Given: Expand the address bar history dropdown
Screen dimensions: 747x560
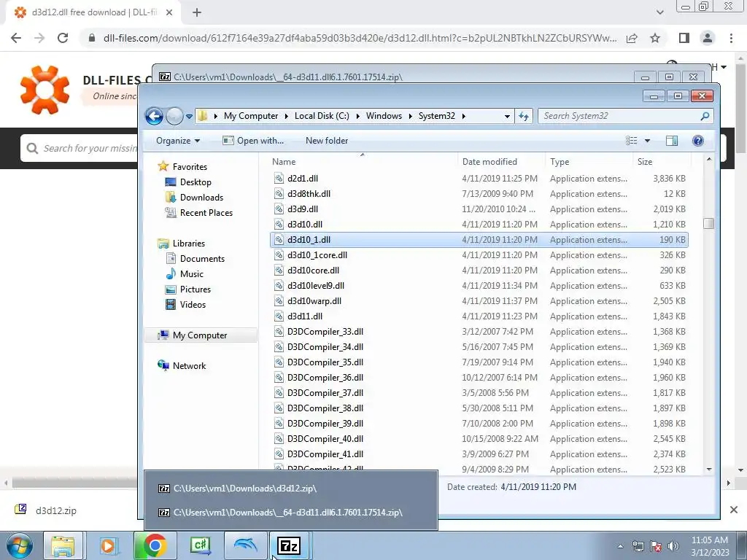Looking at the screenshot, I should [507, 116].
